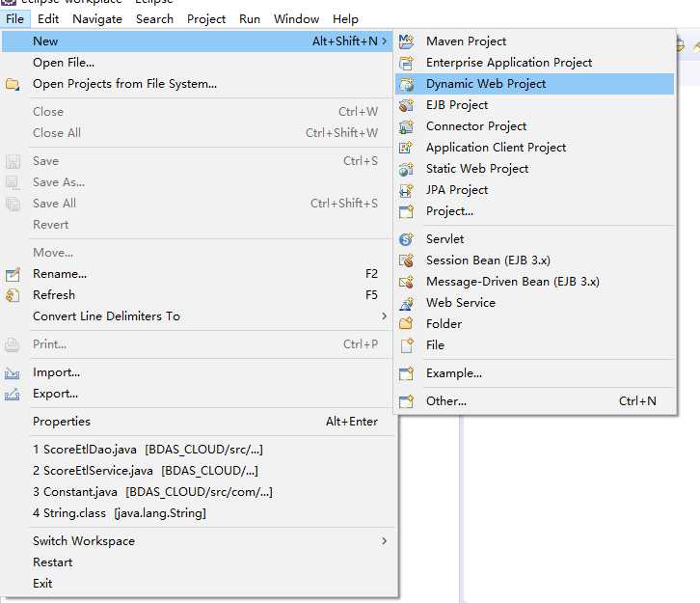700x603 pixels.
Task: Choose Exit from File menu
Action: click(x=199, y=584)
